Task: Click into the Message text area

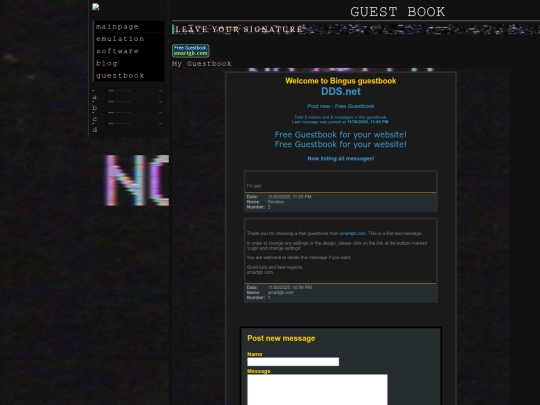Action: [x=317, y=390]
